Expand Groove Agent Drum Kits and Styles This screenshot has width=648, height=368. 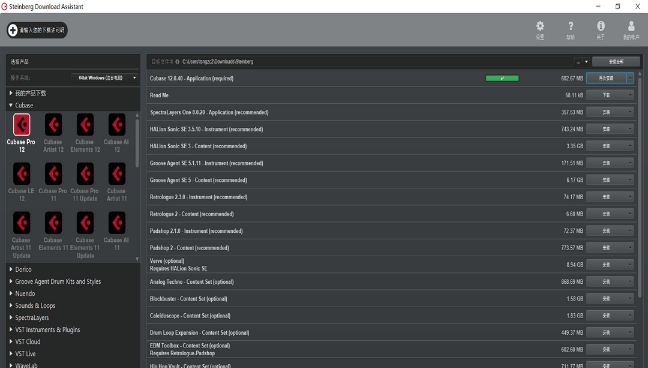(11, 281)
